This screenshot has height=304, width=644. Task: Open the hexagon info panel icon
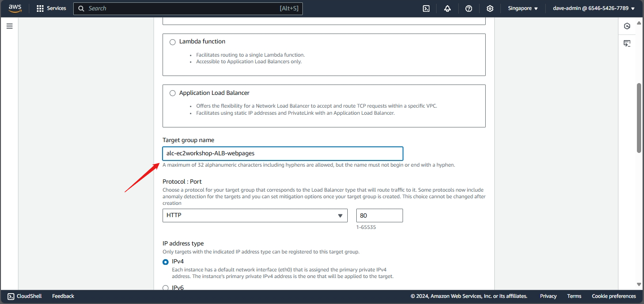coord(627,26)
